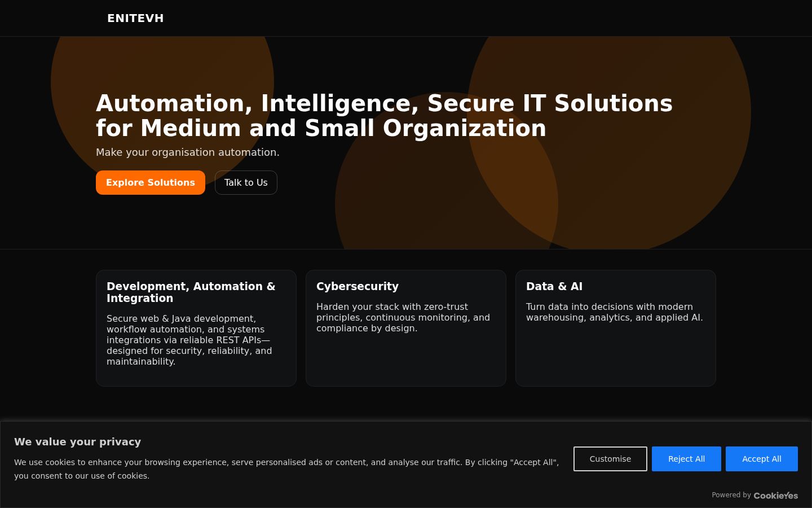
Task: Open the Customise cookie settings
Action: 610,459
